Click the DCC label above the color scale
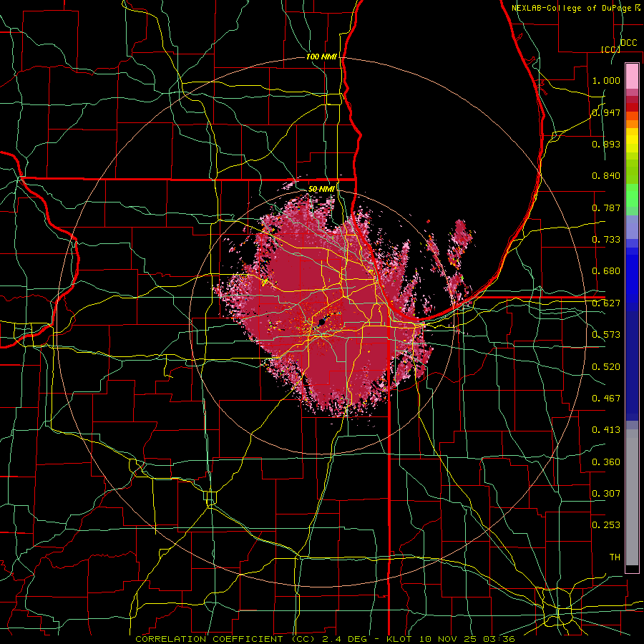Viewport: 644px width, 644px height. [628, 43]
